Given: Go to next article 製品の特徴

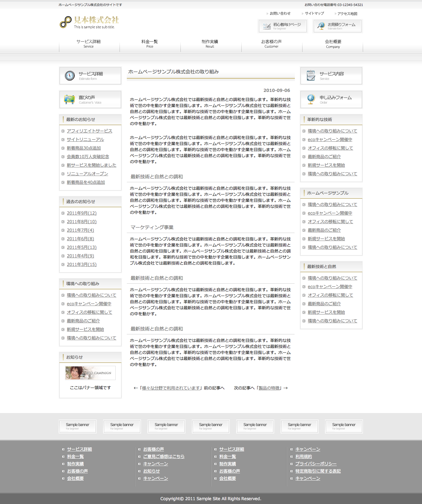Looking at the screenshot, I should (x=269, y=388).
